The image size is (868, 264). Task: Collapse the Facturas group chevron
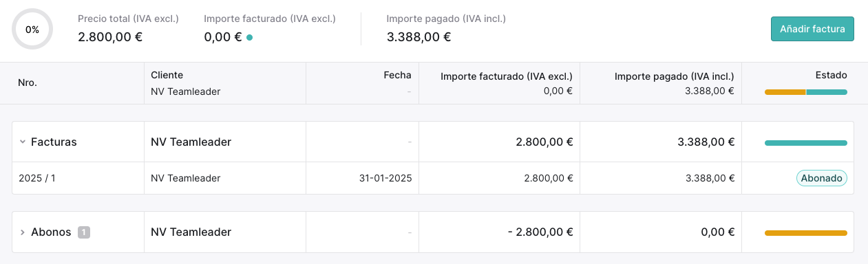23,142
